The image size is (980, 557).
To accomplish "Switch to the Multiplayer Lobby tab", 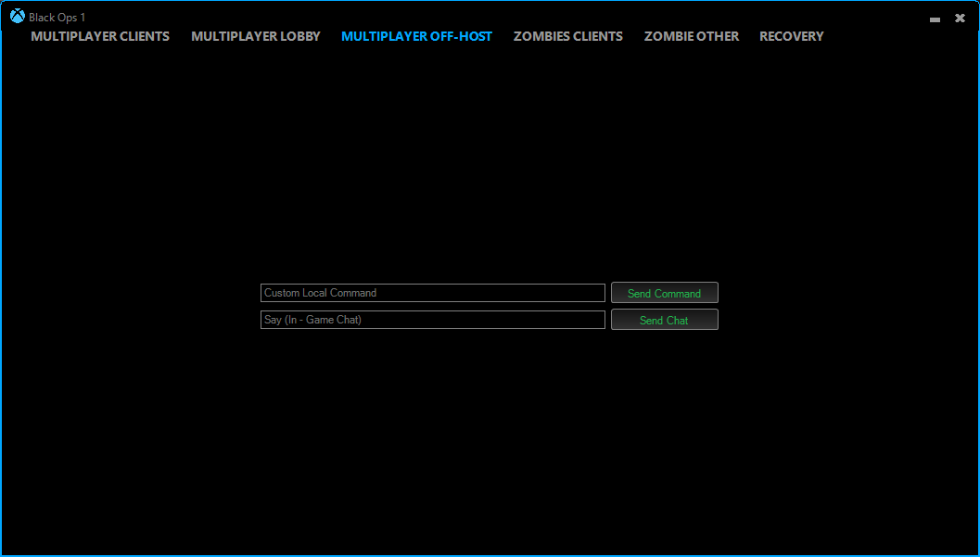I will pyautogui.click(x=256, y=36).
